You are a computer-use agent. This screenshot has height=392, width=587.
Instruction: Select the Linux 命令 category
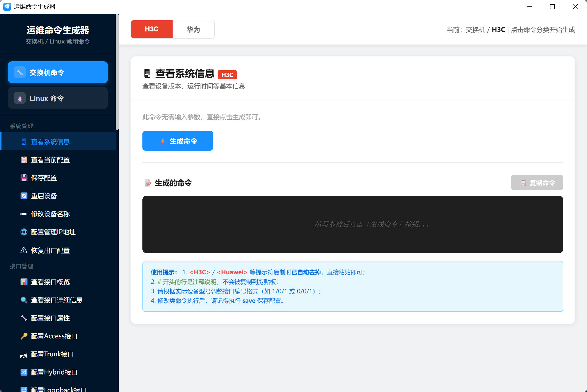(x=58, y=98)
